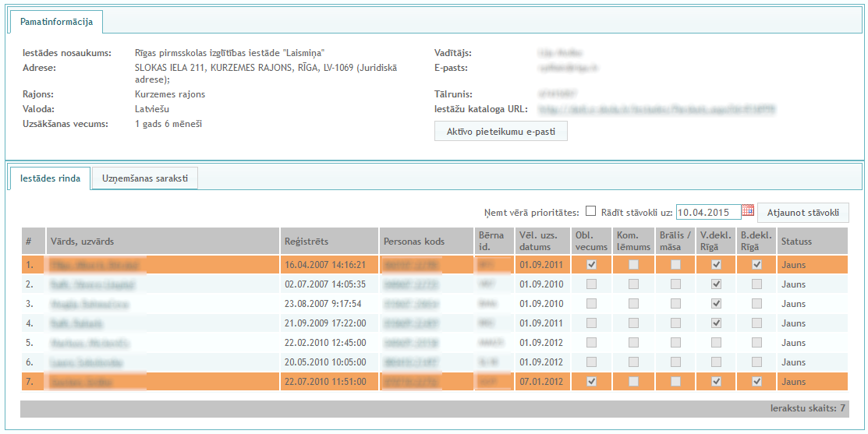Open the 'Iestāžu kataloga URL' link
868x434 pixels.
click(x=657, y=110)
